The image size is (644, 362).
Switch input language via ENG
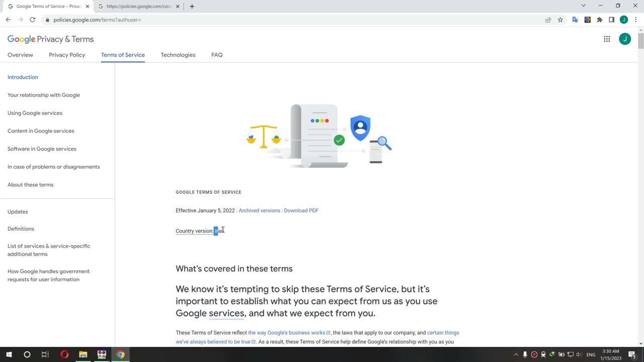click(591, 355)
